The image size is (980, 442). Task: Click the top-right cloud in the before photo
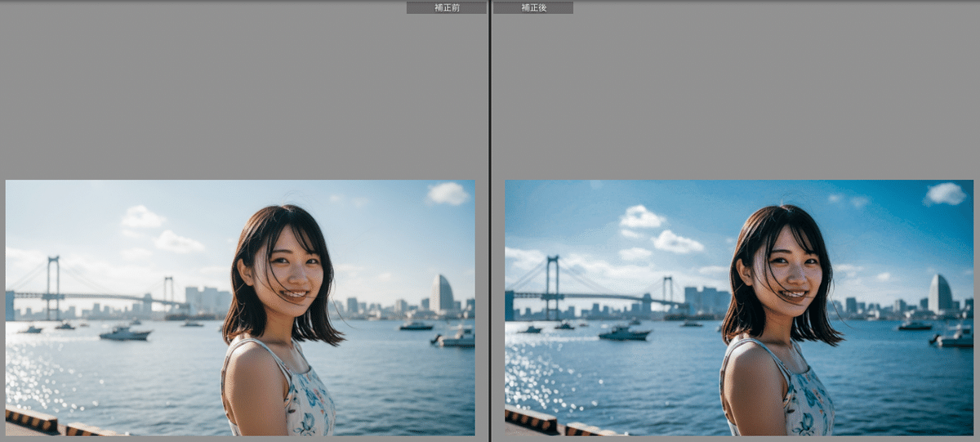click(448, 194)
